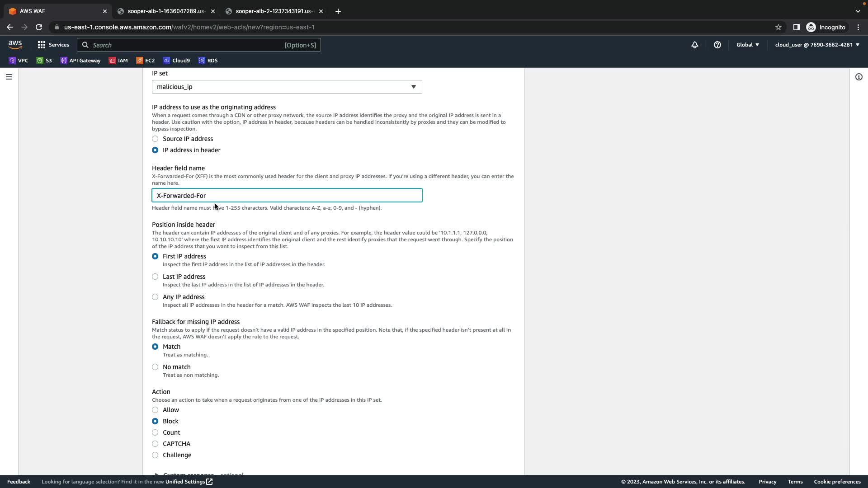Open the hamburger side navigation menu
The width and height of the screenshot is (868, 488).
pos(9,77)
